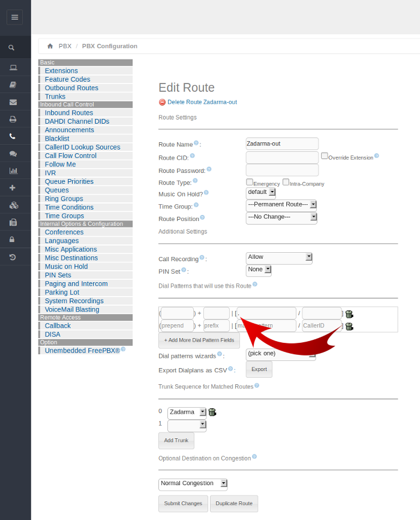Click the Route CID input field

pos(282,157)
